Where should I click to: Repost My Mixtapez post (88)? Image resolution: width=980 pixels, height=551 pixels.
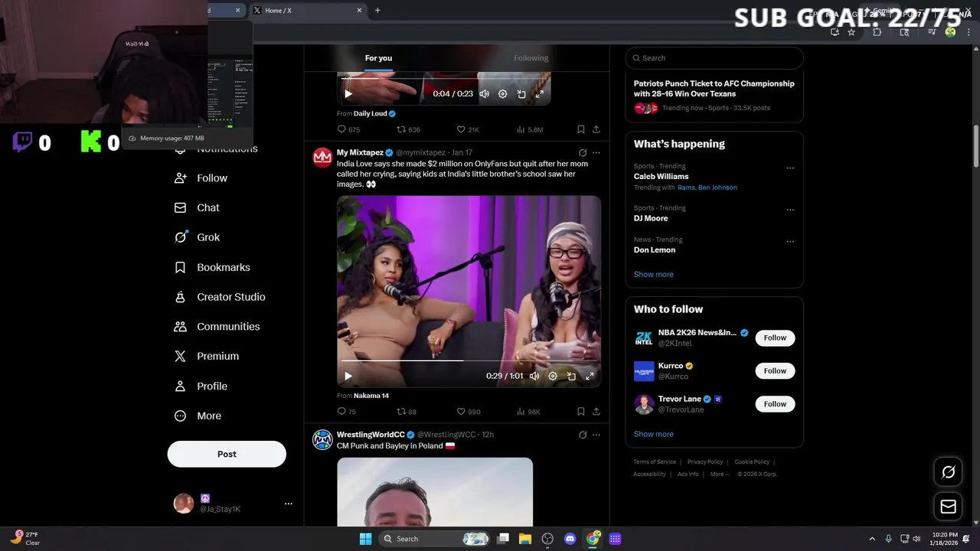[407, 412]
